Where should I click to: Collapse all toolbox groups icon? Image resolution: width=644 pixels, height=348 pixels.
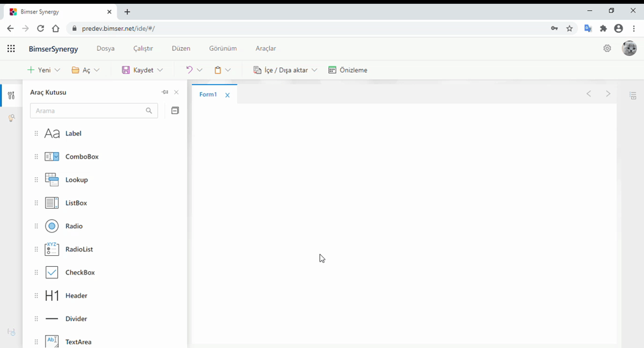pyautogui.click(x=175, y=111)
